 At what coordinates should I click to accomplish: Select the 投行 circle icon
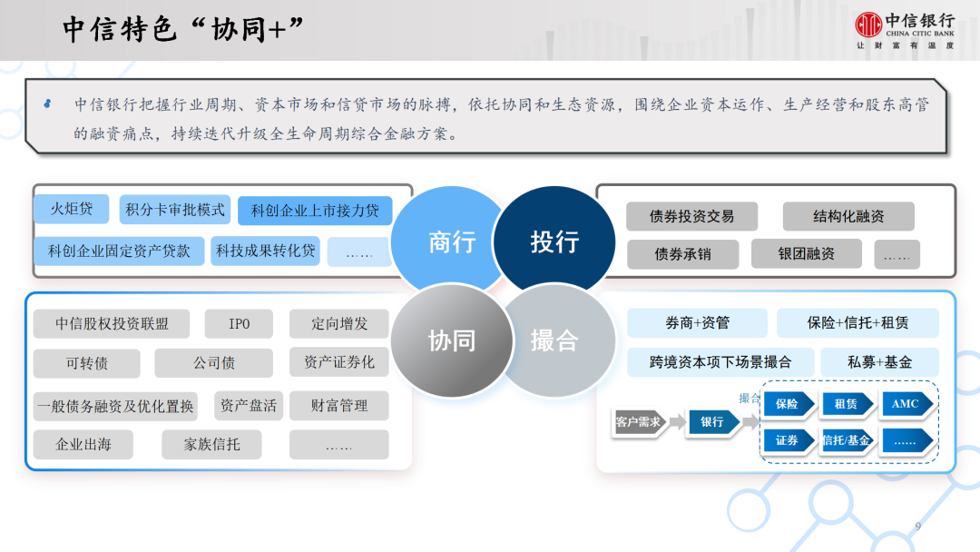pyautogui.click(x=554, y=240)
